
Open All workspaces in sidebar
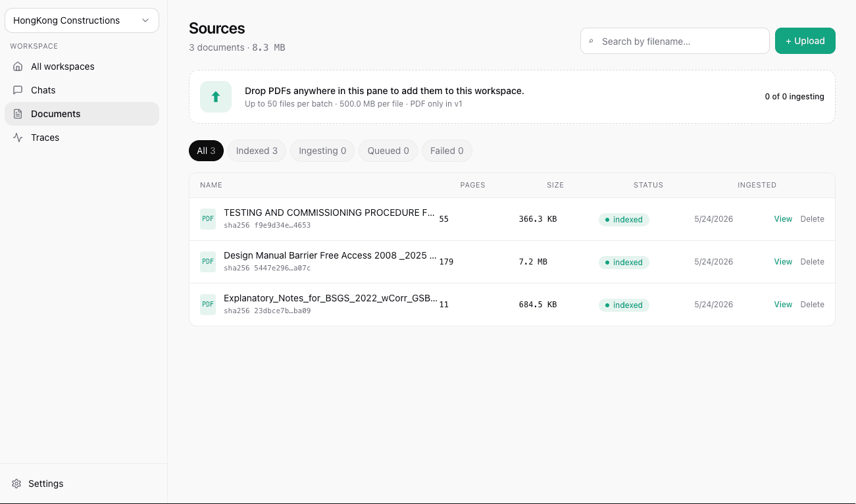[x=82, y=66]
